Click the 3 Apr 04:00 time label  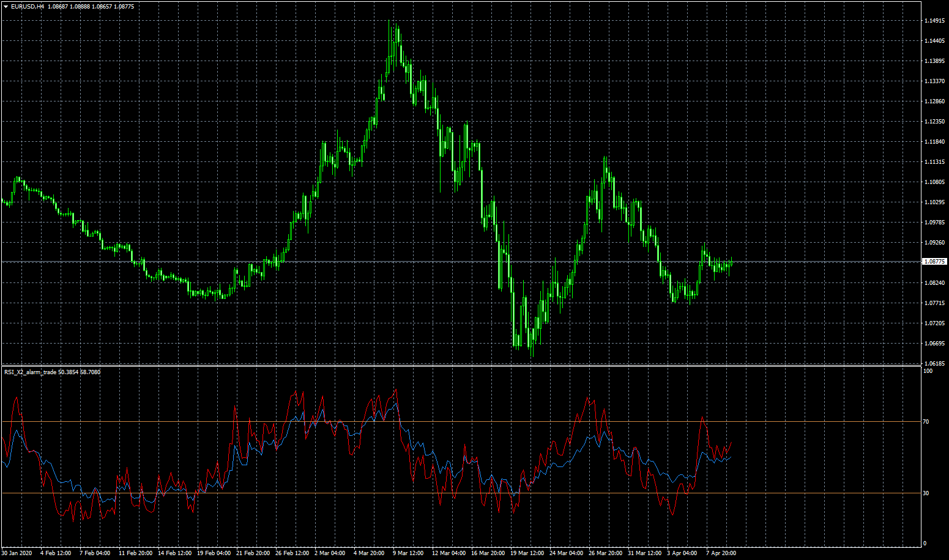[682, 553]
